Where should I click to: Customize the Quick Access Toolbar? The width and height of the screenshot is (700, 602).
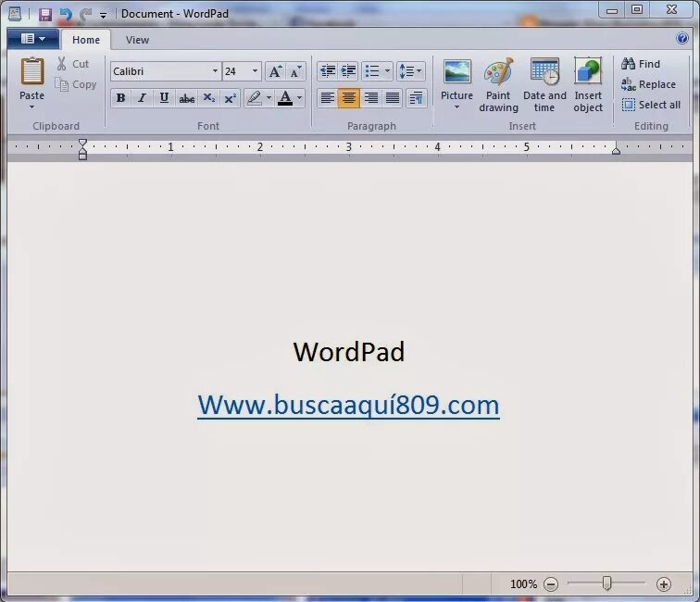coord(103,15)
